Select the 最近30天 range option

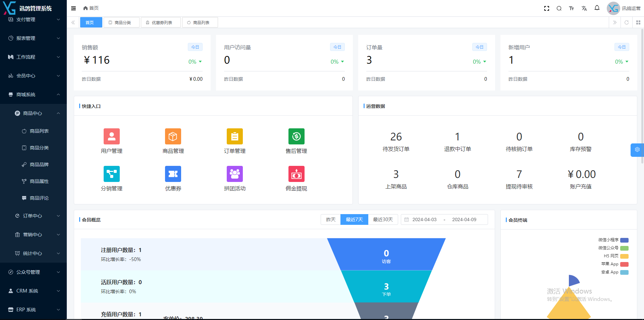383,219
